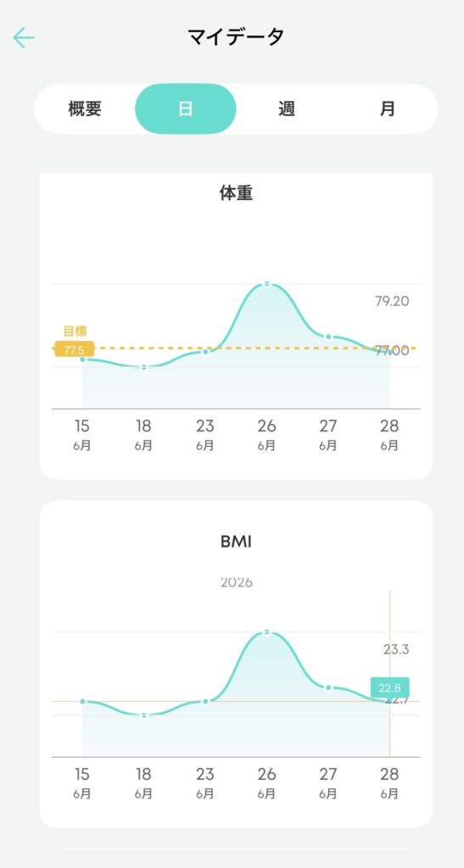
Task: Open the 月 tab
Action: [x=387, y=108]
